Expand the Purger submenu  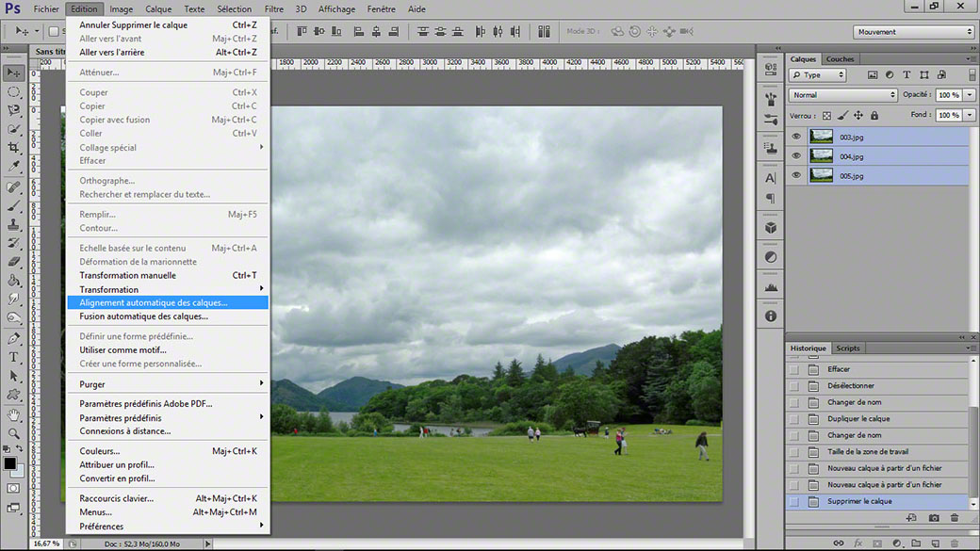(x=168, y=384)
